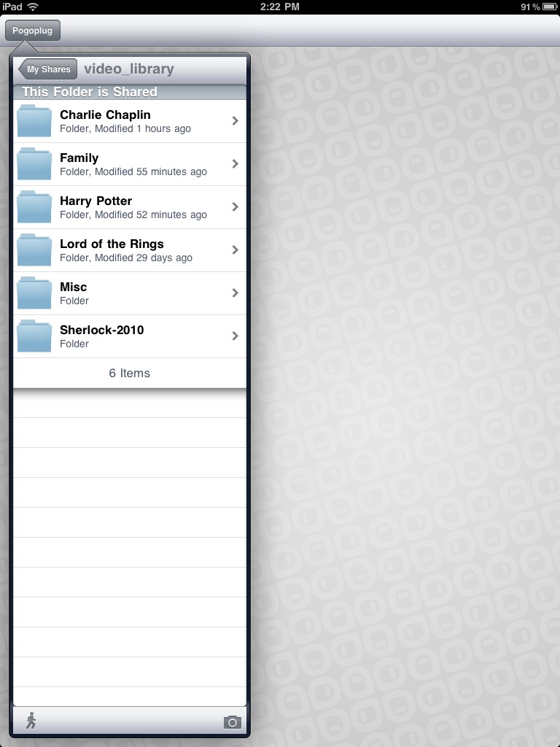Tap the Wi-Fi icon in the status bar
The height and width of the screenshot is (747, 560).
(x=32, y=7)
